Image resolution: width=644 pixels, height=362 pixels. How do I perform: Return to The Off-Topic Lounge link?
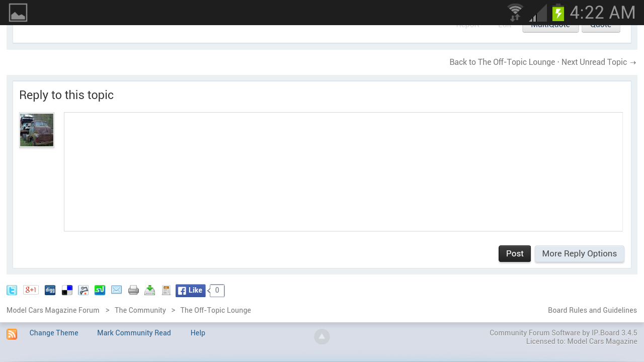point(502,62)
